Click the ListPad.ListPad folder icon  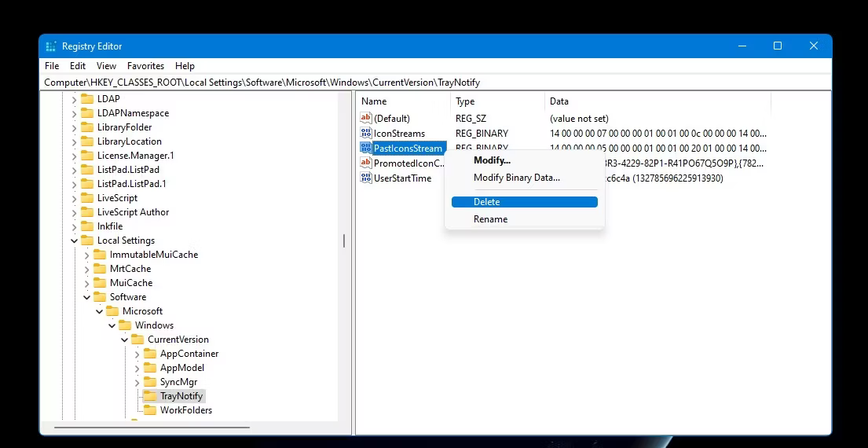pyautogui.click(x=87, y=170)
